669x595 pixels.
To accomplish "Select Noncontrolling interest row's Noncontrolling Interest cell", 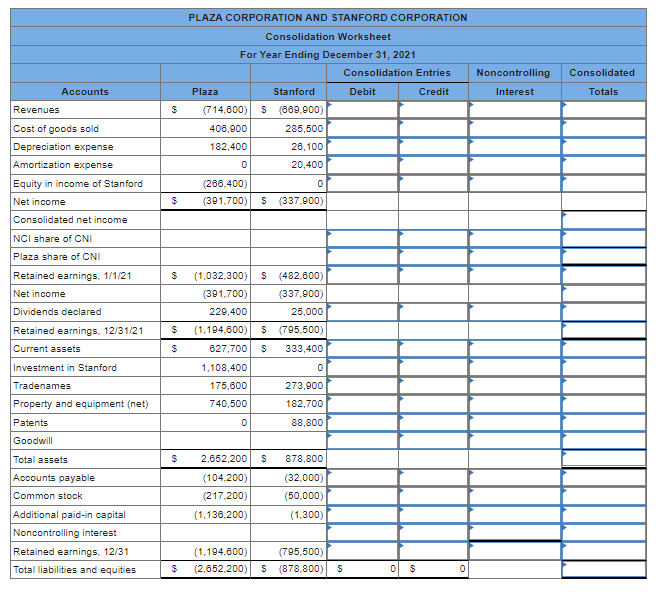I will (515, 532).
